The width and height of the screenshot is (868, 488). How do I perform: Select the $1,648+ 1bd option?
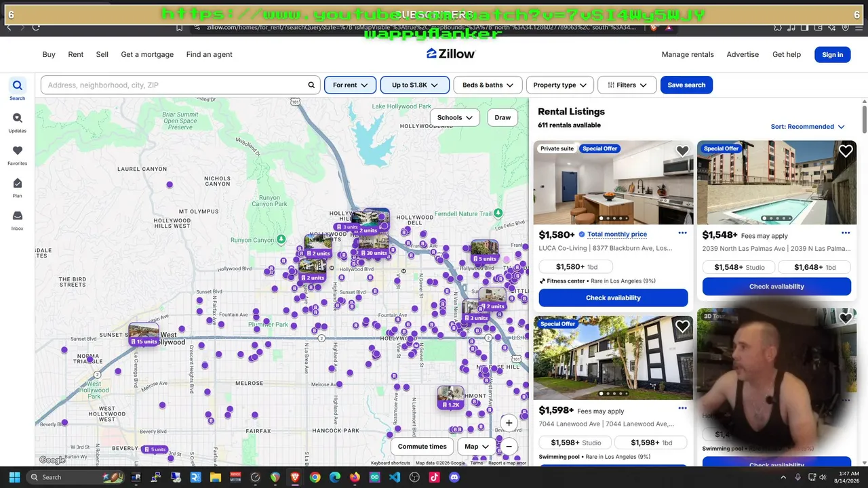(814, 267)
